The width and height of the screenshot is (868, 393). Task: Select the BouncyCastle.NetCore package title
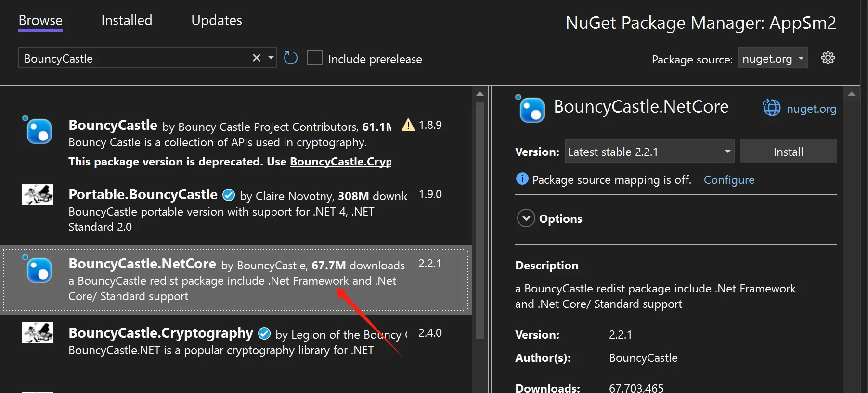pyautogui.click(x=142, y=264)
